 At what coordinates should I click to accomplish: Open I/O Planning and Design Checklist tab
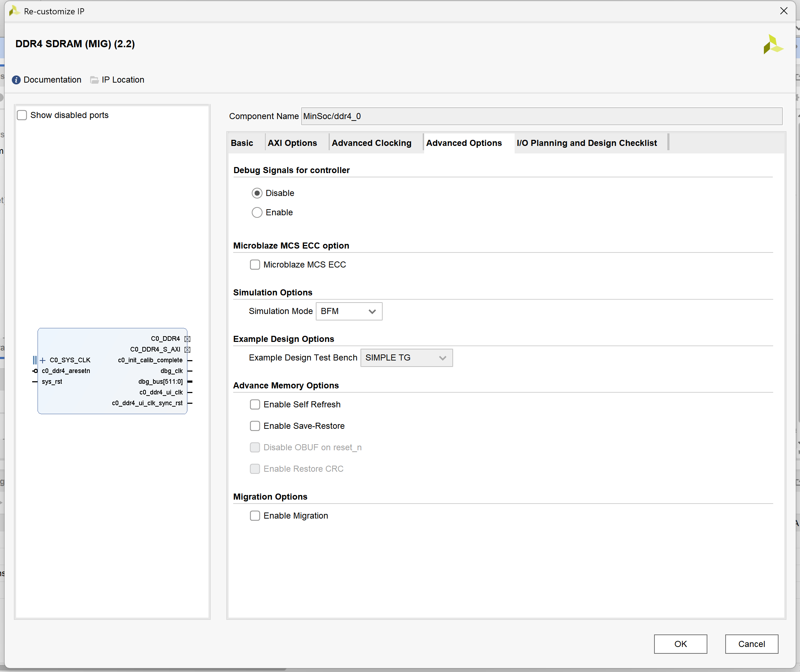pos(586,143)
